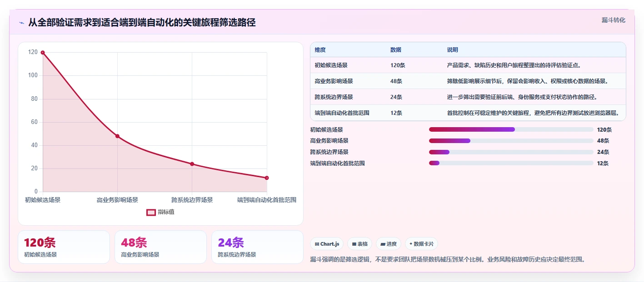Click the 数据 column header
The image size is (644, 282).
point(396,50)
